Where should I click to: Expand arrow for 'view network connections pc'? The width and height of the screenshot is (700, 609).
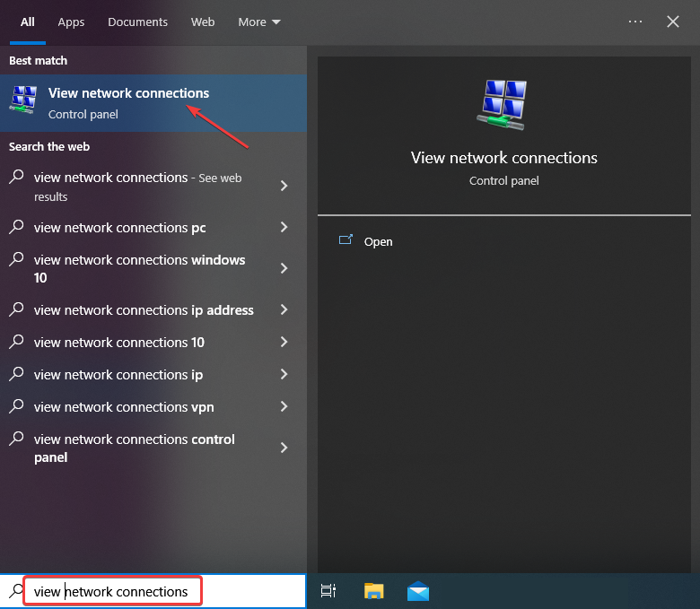tap(284, 227)
